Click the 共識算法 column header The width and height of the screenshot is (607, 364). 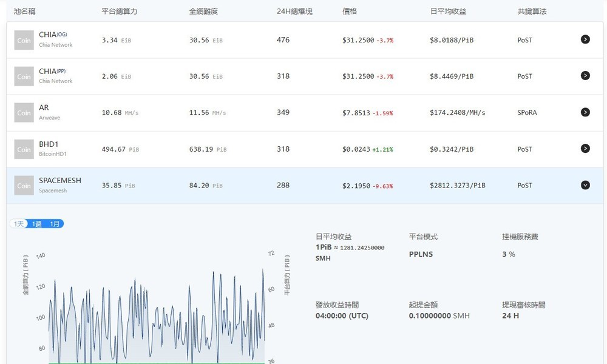tap(532, 12)
